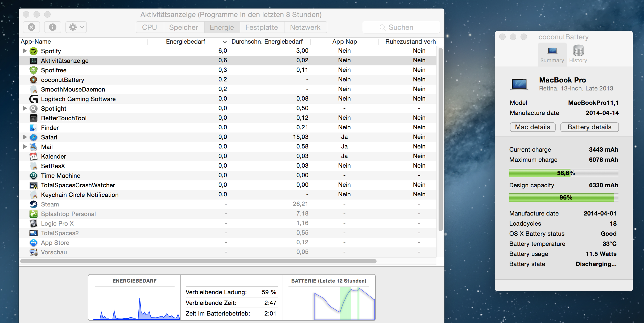Open process info with the i icon
The width and height of the screenshot is (644, 323).
click(52, 27)
